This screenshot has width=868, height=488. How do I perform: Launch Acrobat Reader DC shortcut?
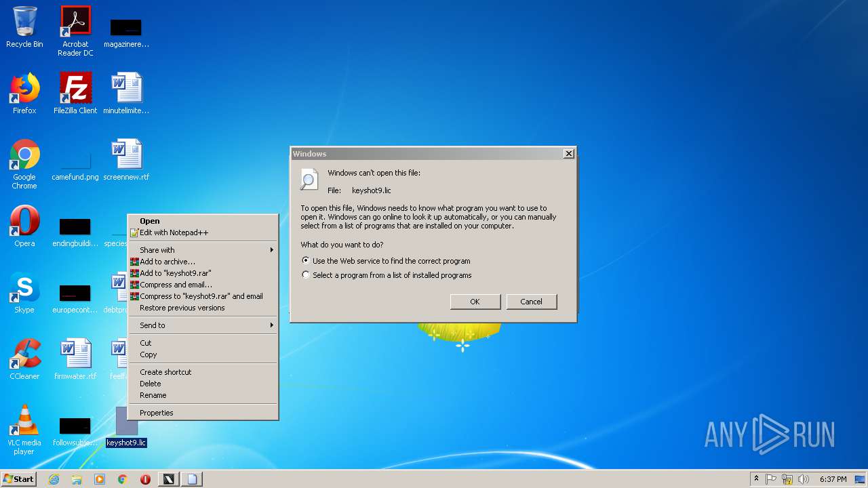click(x=75, y=31)
